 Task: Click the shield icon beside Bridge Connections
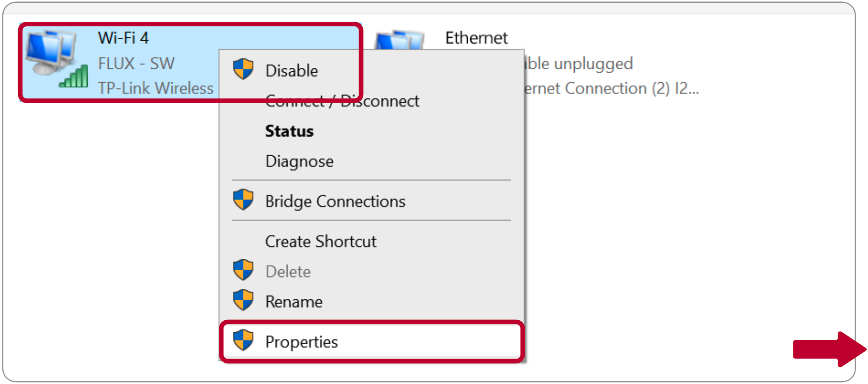point(243,200)
